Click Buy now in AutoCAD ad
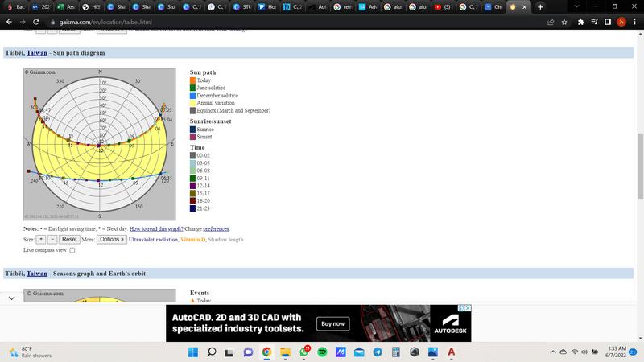Screen dimensions: 644x362 333,324
